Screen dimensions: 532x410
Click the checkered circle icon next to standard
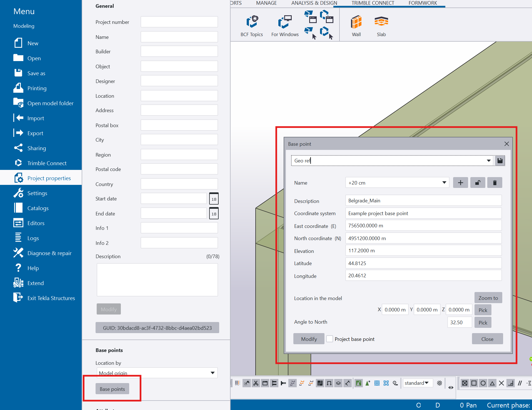pos(439,383)
